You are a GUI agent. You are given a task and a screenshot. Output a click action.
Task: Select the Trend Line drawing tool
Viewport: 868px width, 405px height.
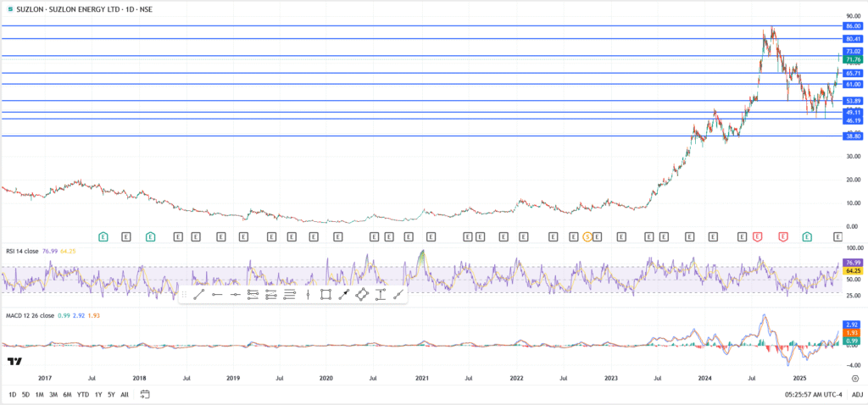tap(197, 294)
